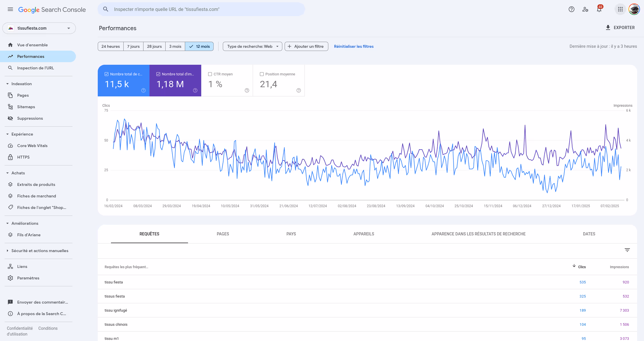644x341 pixels.
Task: Switch to the PAGES tab
Action: pos(223,234)
